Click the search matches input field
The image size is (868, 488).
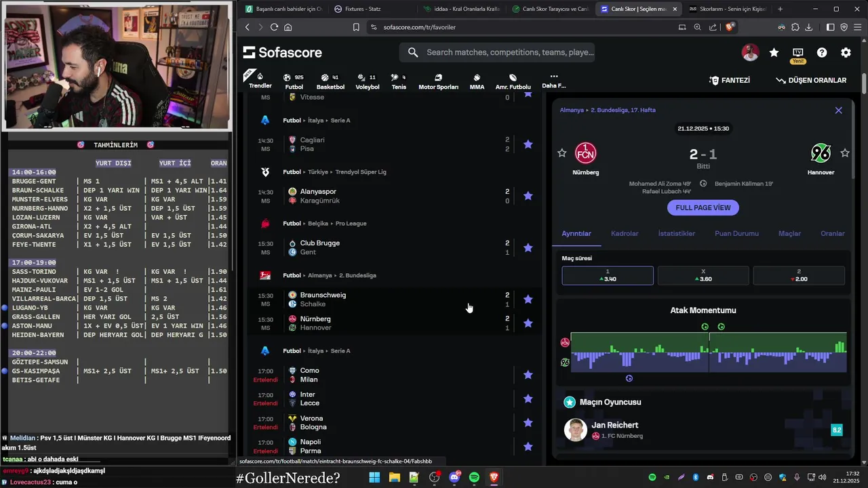[497, 52]
